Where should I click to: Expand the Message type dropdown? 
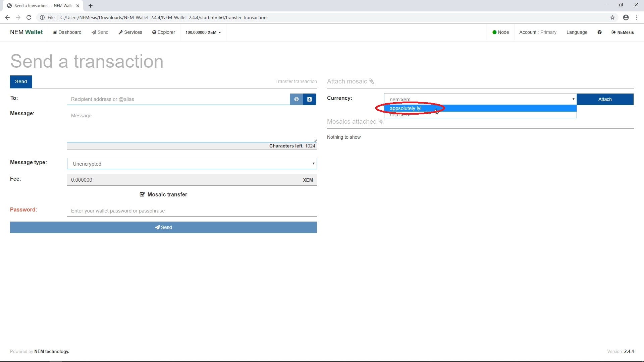pos(192,164)
